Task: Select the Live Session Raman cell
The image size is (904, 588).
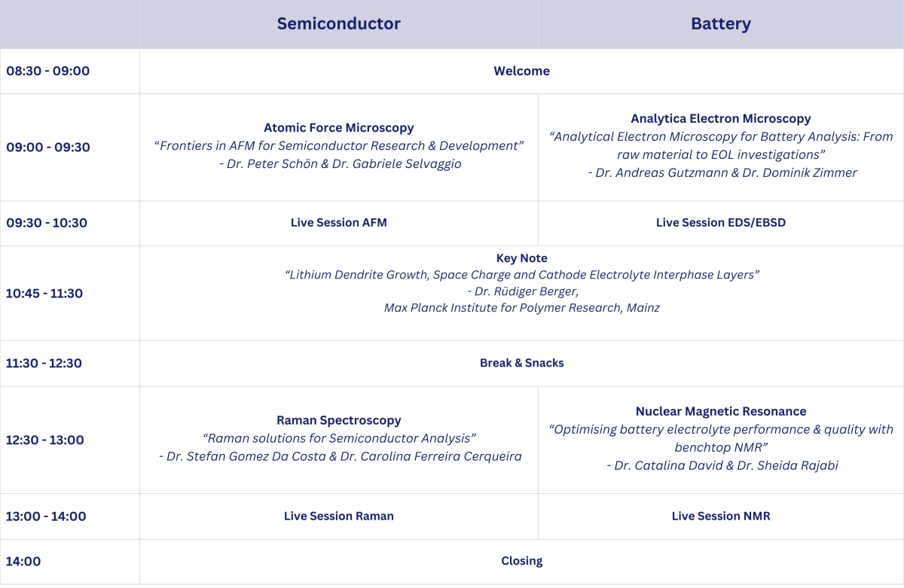Action: click(338, 516)
